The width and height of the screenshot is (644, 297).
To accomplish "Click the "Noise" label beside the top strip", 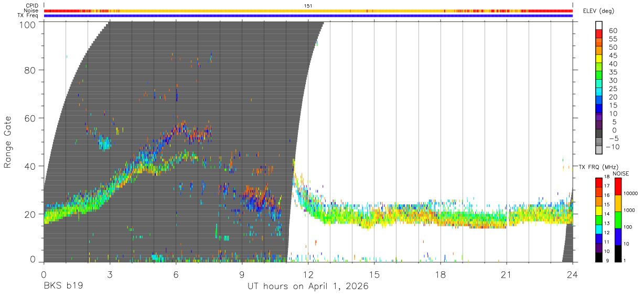I will coord(31,10).
